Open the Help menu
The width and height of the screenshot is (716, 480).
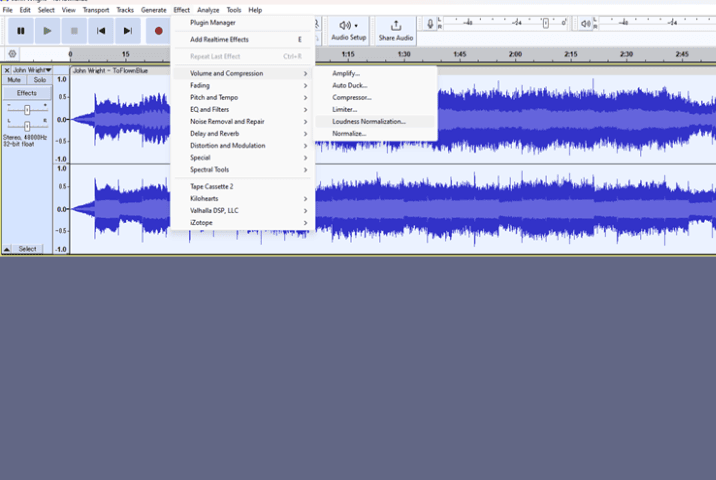tap(255, 10)
